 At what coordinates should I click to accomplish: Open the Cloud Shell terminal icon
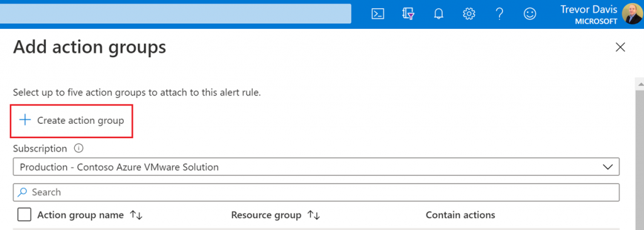(x=377, y=14)
